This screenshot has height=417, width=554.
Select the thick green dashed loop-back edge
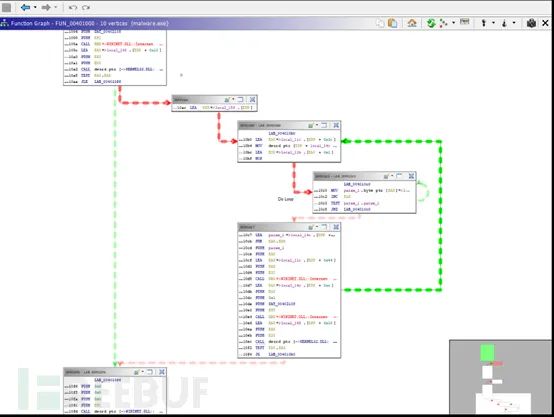point(440,216)
